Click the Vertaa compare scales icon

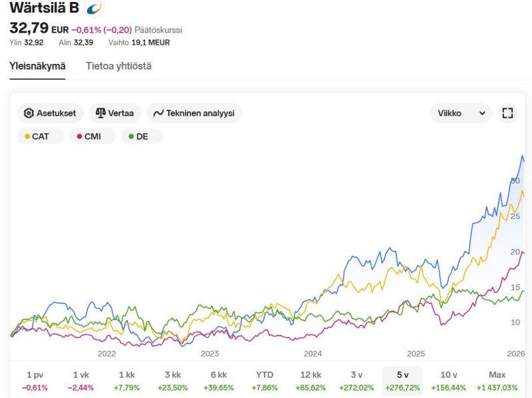(x=101, y=113)
